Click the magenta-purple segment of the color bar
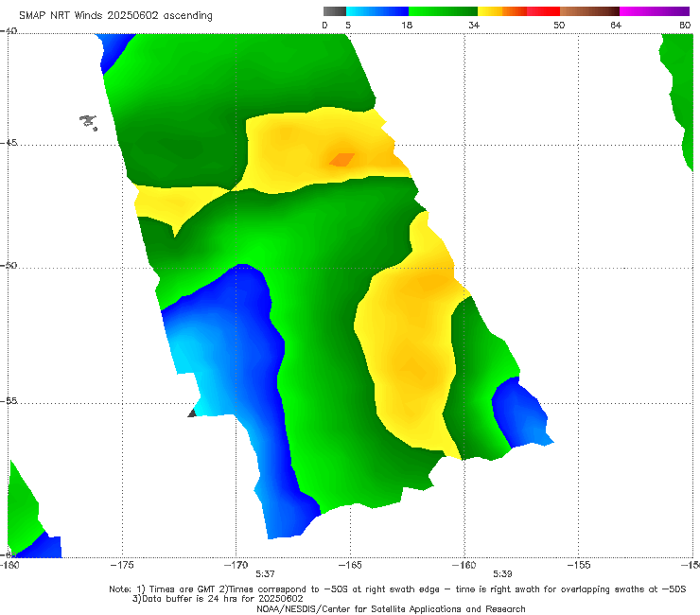This screenshot has height=615, width=700. coord(655,11)
